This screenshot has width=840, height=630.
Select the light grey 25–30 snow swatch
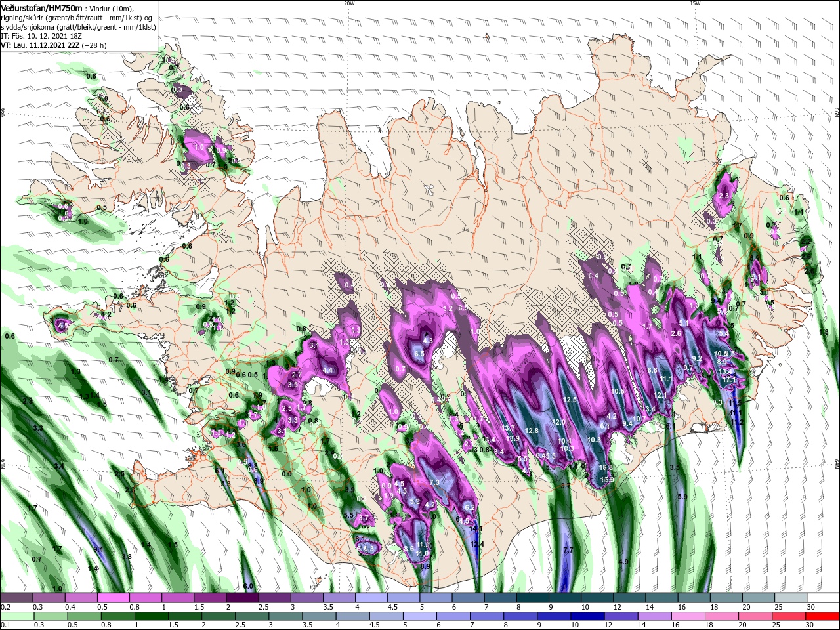click(791, 598)
